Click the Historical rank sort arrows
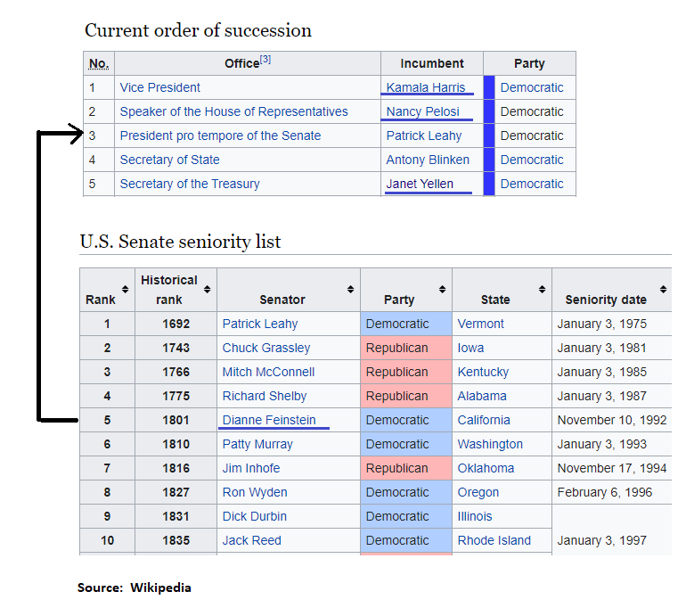The image size is (686, 616). (x=207, y=290)
